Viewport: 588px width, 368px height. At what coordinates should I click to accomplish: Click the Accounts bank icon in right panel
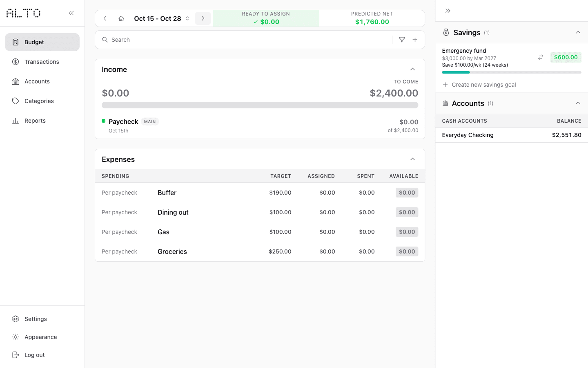(445, 103)
